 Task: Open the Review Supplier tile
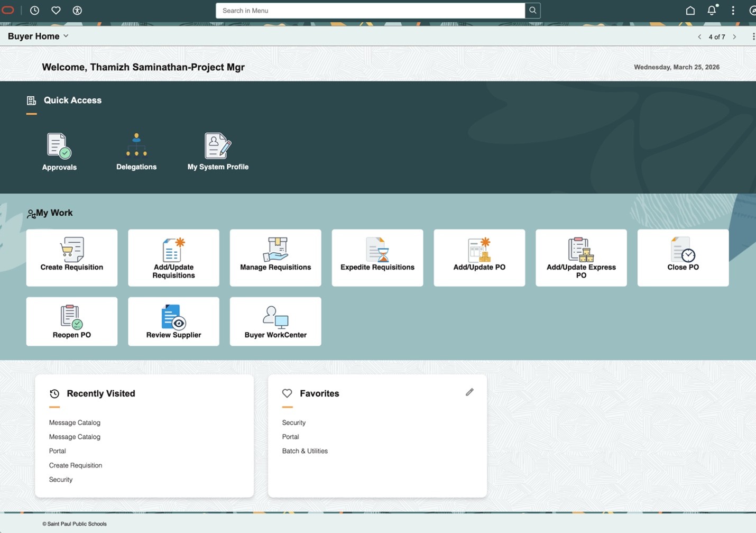click(173, 321)
